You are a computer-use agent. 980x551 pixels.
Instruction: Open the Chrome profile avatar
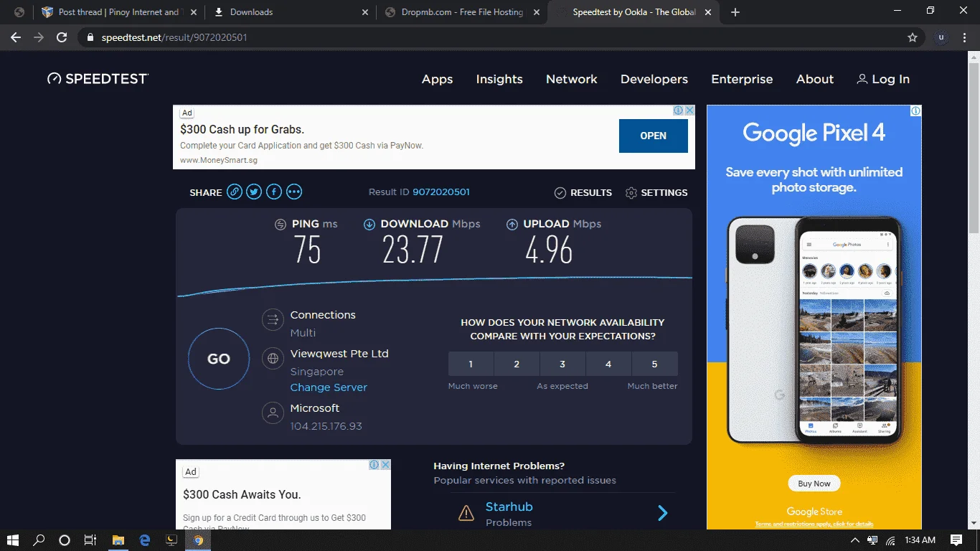941,37
